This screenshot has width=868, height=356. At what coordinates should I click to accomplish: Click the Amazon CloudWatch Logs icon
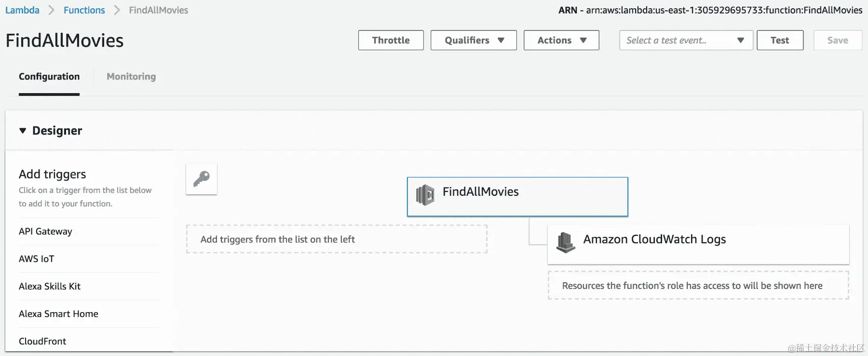point(566,242)
